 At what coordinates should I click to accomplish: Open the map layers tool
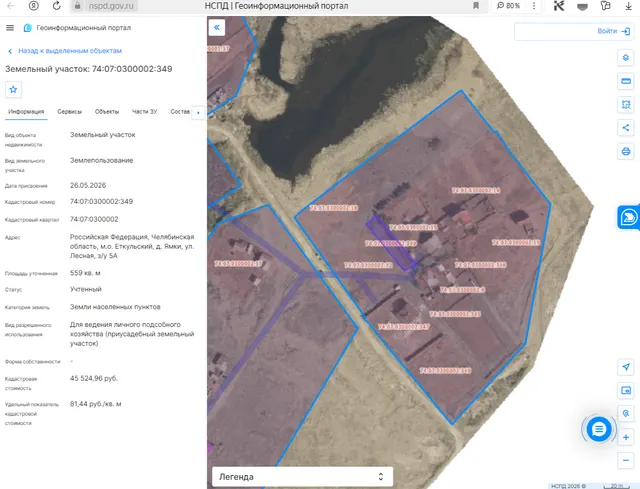click(x=625, y=58)
